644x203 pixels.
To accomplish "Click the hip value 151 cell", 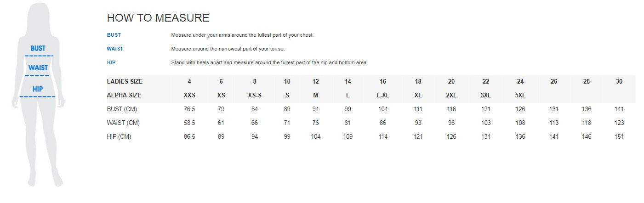I will pyautogui.click(x=619, y=137).
